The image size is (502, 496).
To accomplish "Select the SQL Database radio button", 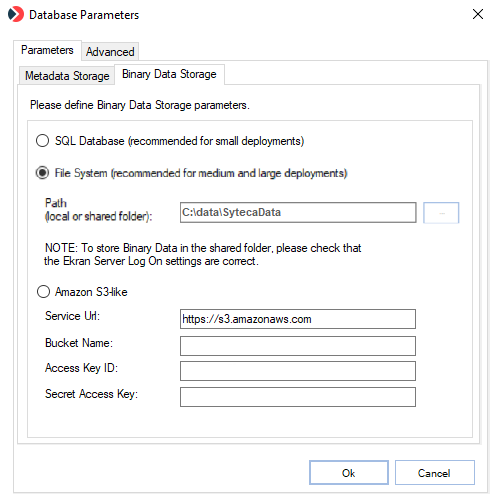I will 43,141.
